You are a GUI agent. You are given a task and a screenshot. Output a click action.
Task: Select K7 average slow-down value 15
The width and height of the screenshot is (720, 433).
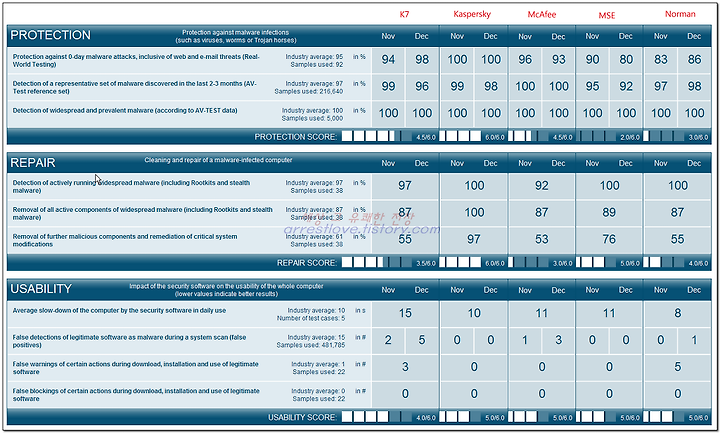point(405,313)
